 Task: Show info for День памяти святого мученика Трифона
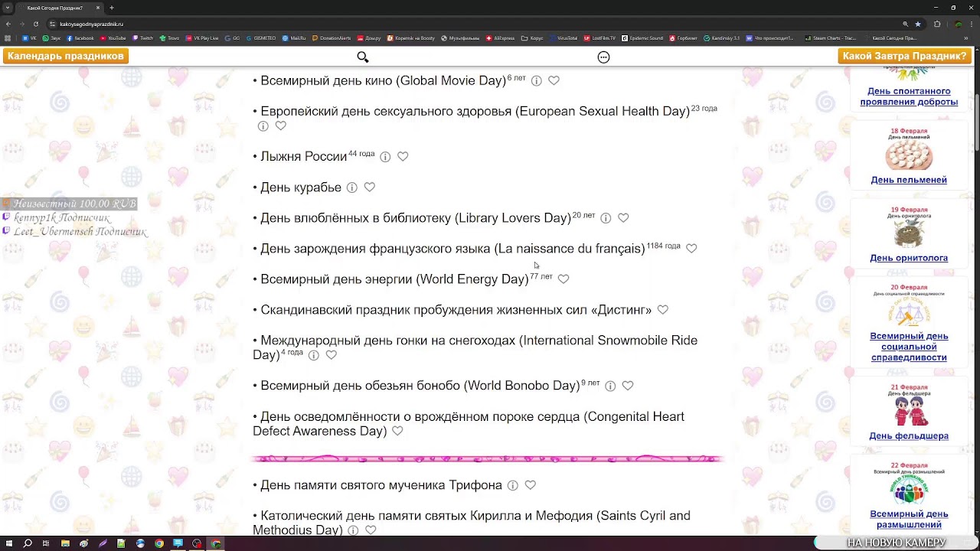pos(513,485)
